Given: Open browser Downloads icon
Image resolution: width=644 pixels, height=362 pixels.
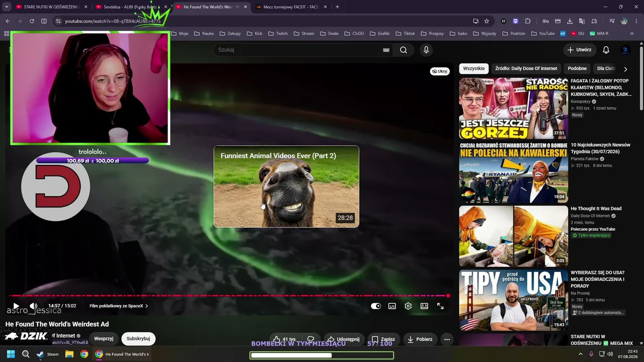Looking at the screenshot, I should point(570,21).
